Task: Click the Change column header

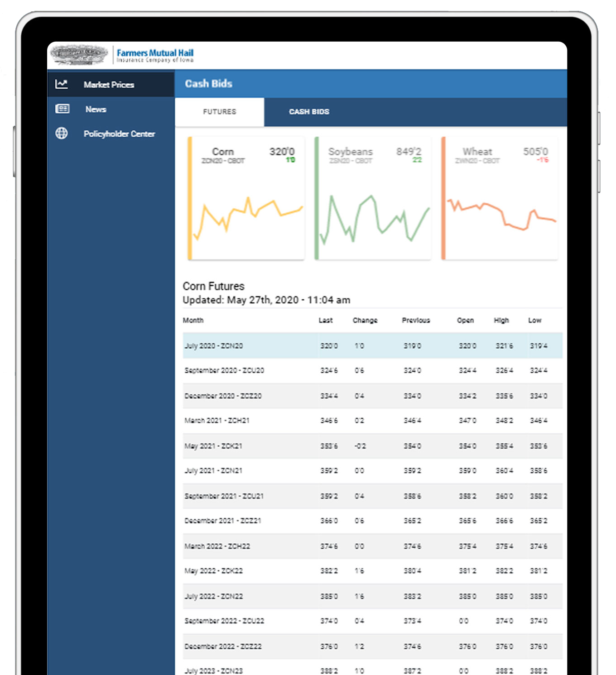Action: click(x=365, y=320)
